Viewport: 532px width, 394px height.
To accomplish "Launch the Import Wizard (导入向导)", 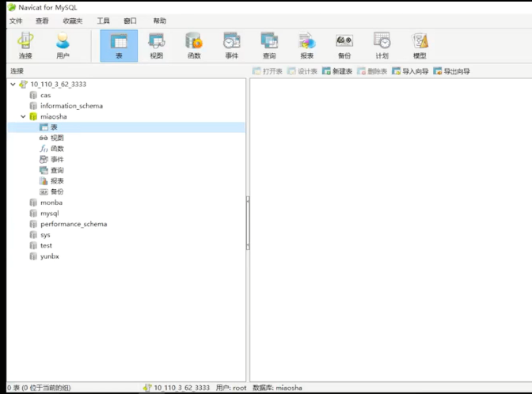I will pyautogui.click(x=410, y=71).
